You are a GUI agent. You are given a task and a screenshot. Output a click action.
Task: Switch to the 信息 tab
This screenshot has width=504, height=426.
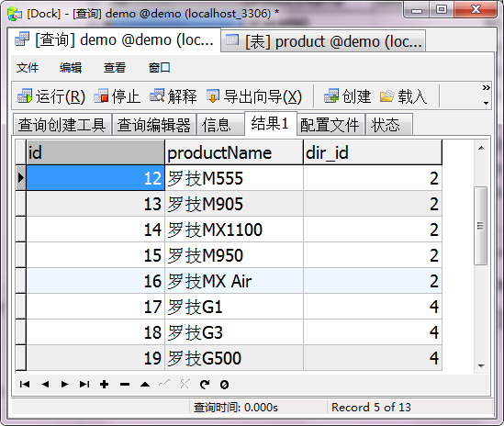[x=220, y=125]
